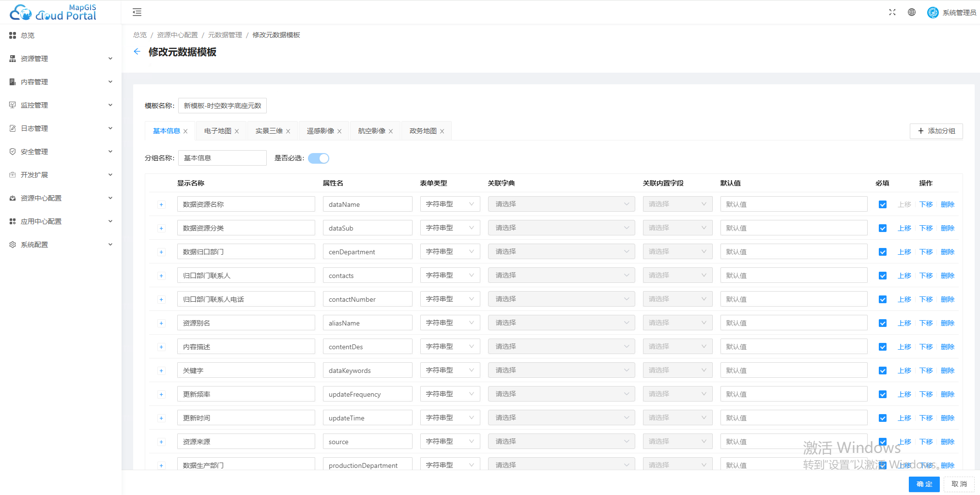Click the 添加分组 button
980x495 pixels.
[936, 131]
